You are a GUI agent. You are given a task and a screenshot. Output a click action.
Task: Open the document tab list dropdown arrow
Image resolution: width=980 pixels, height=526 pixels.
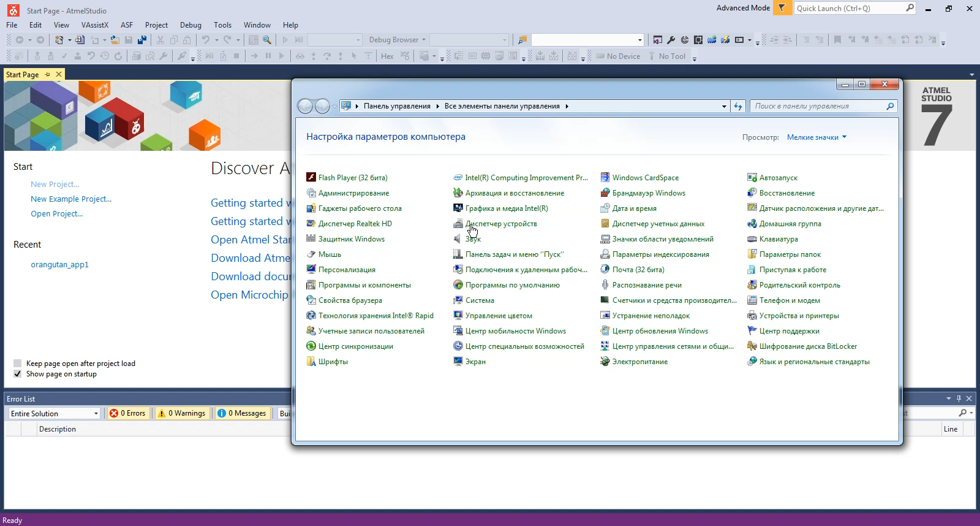tap(972, 75)
